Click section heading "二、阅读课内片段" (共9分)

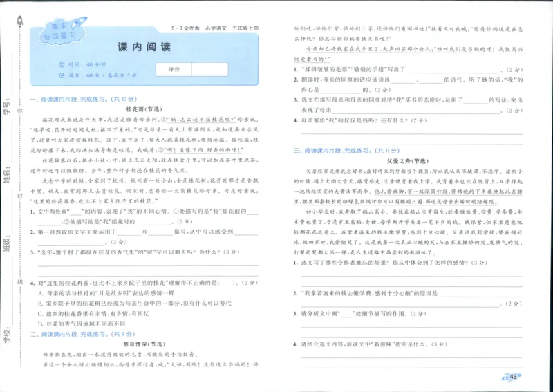[82, 334]
